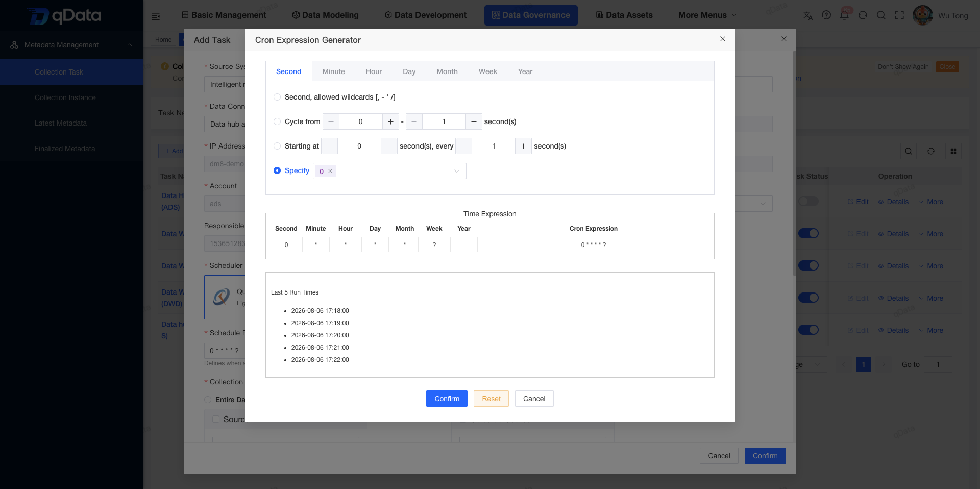Image resolution: width=980 pixels, height=489 pixels.
Task: Open the language translation icon
Action: 808,15
